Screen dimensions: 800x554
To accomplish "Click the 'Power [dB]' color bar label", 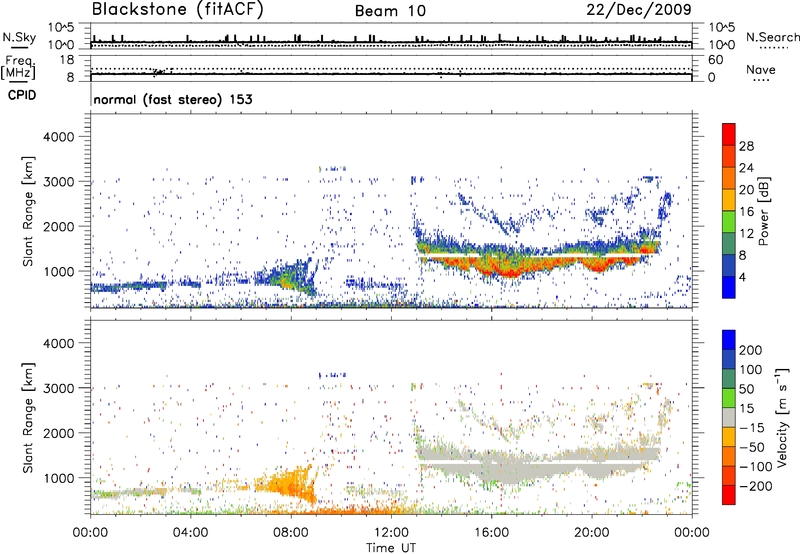I will tap(763, 211).
